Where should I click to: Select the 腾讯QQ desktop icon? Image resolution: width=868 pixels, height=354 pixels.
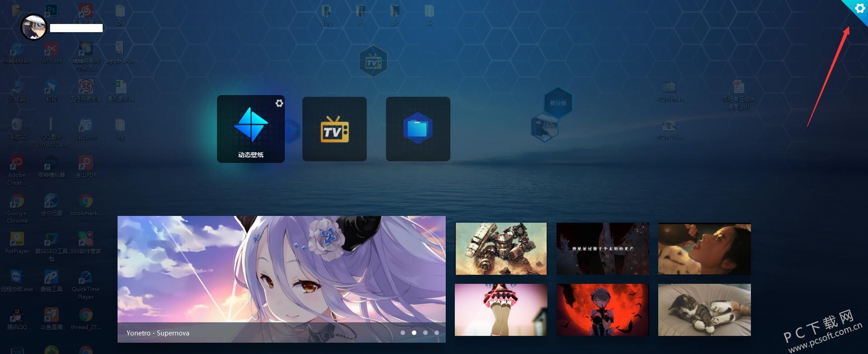point(17,319)
